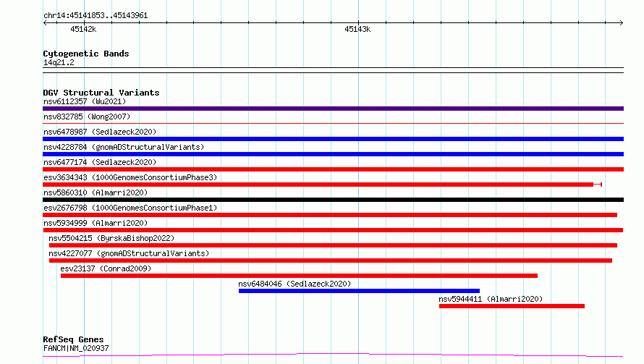Viewport: 644px width, 364px height.
Task: Click the magenta FANCM gene line
Action: tap(333, 355)
